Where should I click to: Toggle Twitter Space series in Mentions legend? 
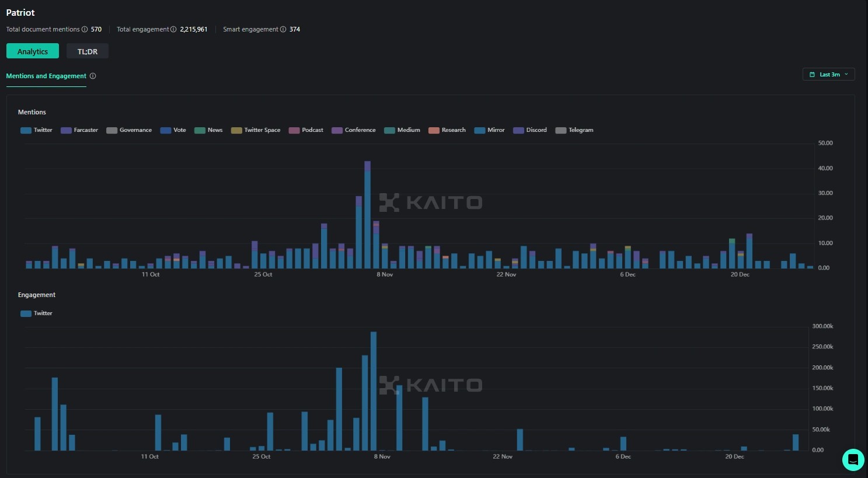click(256, 130)
